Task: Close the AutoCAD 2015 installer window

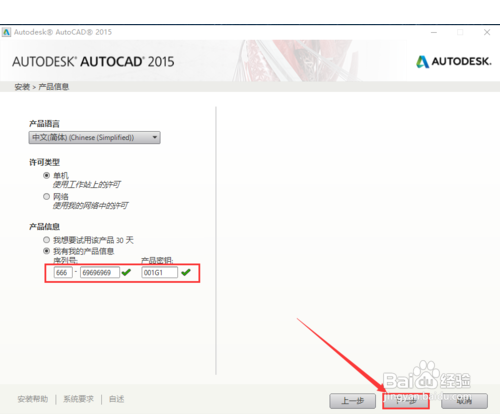Action: click(x=487, y=32)
